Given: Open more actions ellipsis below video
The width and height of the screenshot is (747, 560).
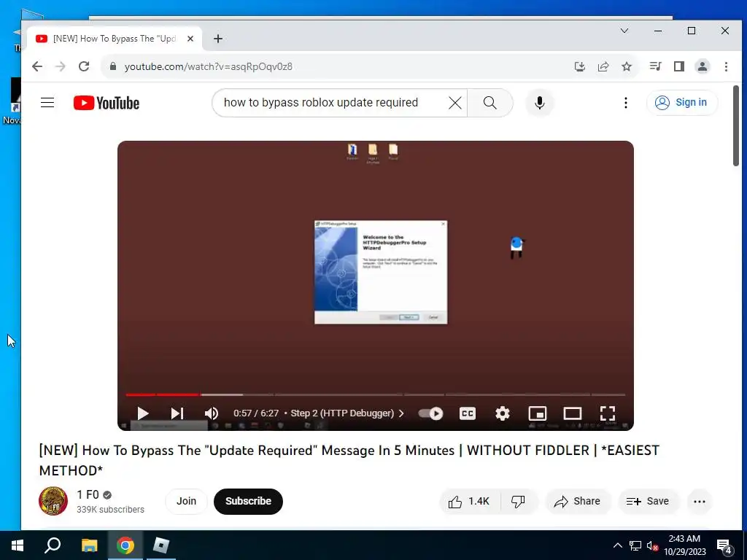Looking at the screenshot, I should point(700,501).
